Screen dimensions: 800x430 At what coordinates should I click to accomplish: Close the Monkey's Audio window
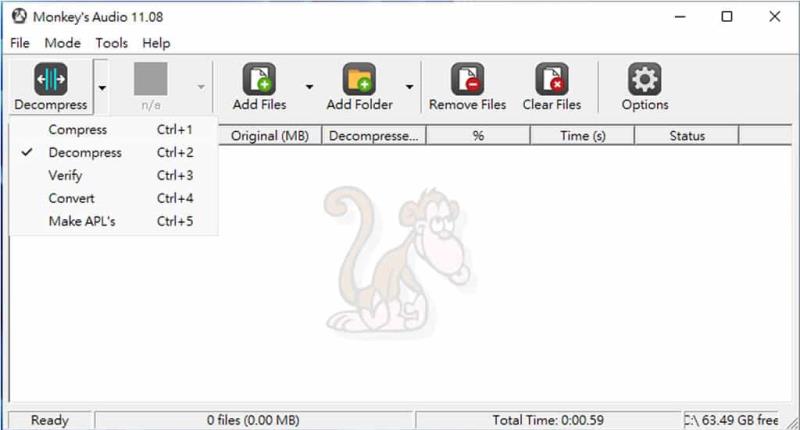pos(774,17)
